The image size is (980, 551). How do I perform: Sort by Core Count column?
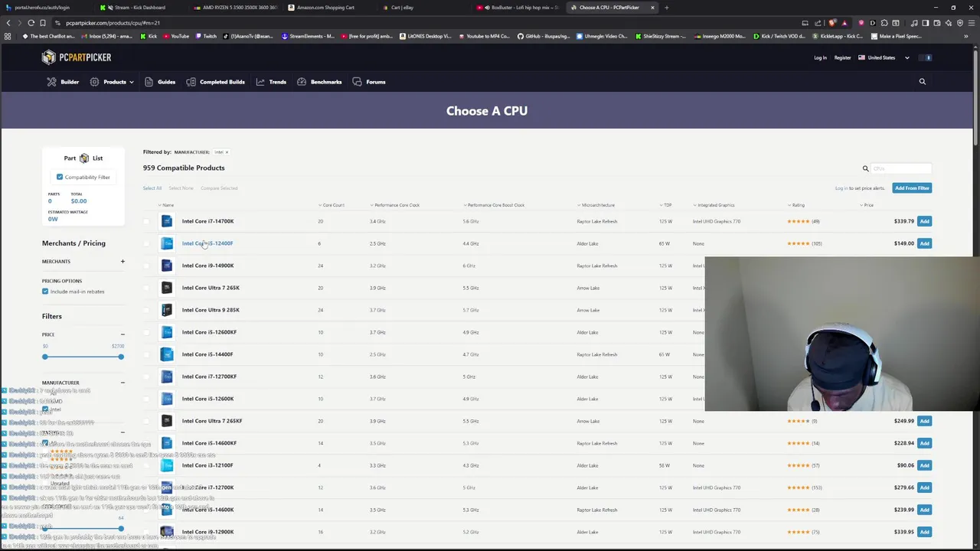click(x=332, y=205)
